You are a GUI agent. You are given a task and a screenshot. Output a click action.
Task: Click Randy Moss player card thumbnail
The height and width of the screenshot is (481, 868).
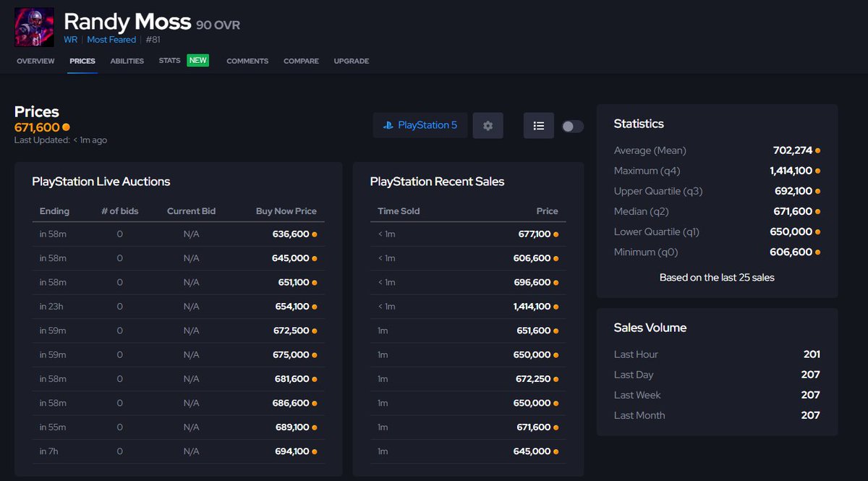click(34, 27)
